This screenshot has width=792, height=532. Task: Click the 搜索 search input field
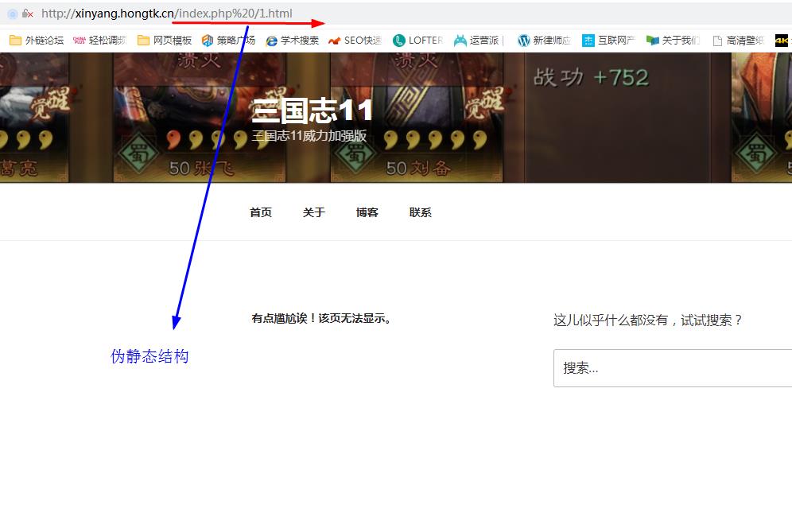[x=673, y=368]
